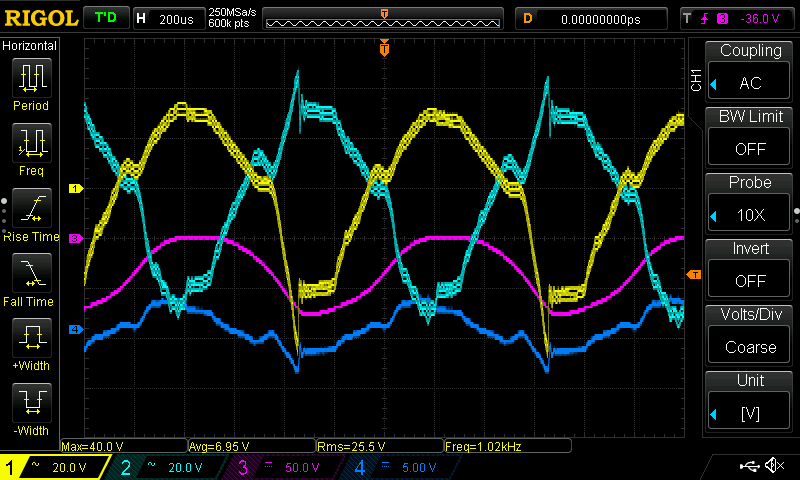Click the orange trigger level marker on right edge
Image resolution: width=800 pixels, height=480 pixels.
coord(693,275)
